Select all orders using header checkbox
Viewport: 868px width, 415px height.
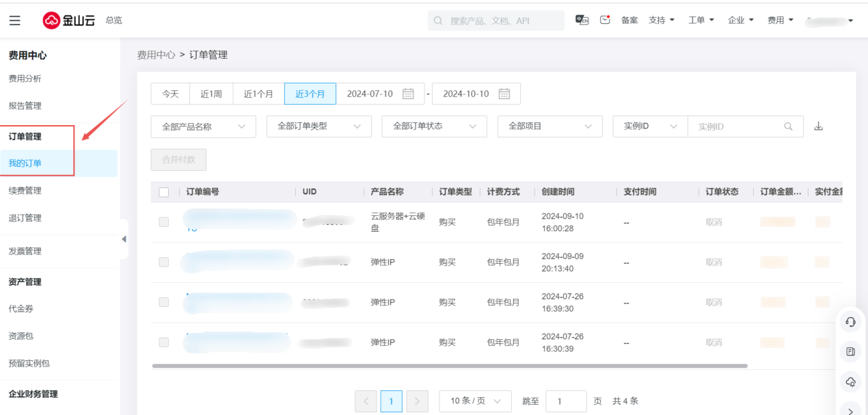tap(164, 192)
